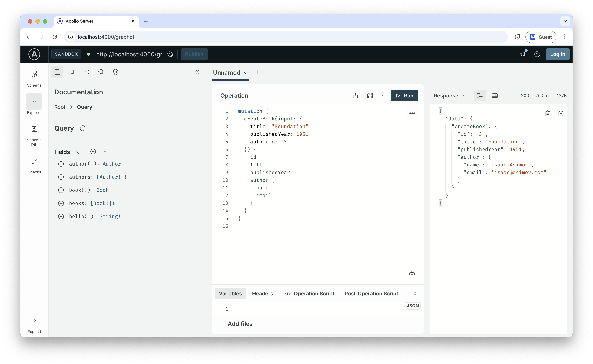Open operation editor three-dot menu

point(412,113)
